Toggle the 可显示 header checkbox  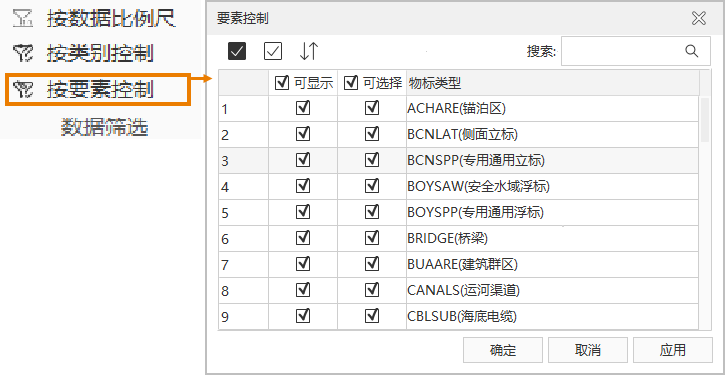pos(281,83)
